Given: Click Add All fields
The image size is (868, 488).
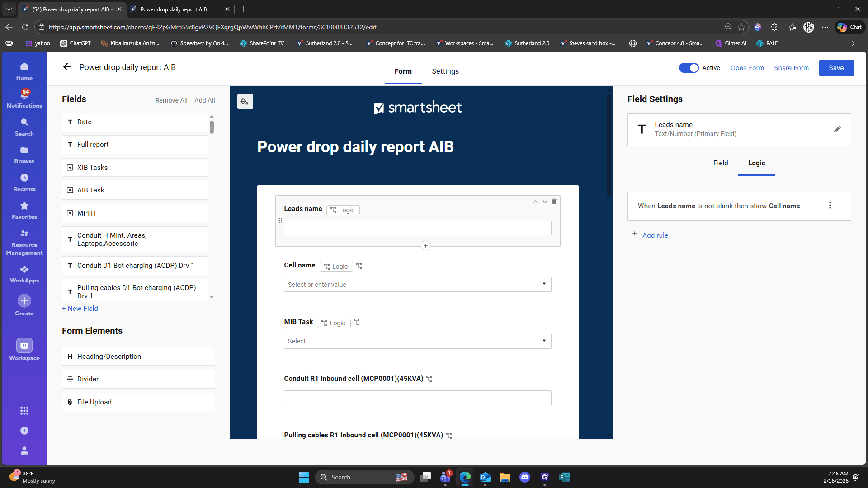Looking at the screenshot, I should pyautogui.click(x=205, y=100).
